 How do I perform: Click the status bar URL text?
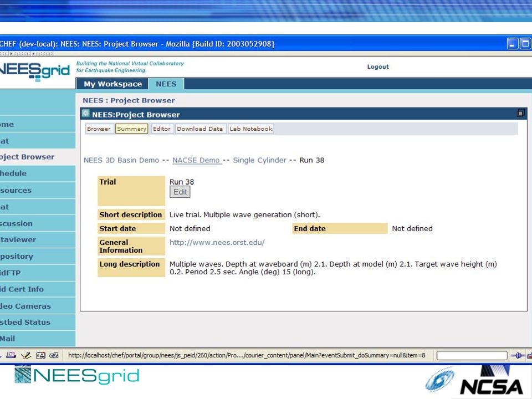pyautogui.click(x=247, y=355)
